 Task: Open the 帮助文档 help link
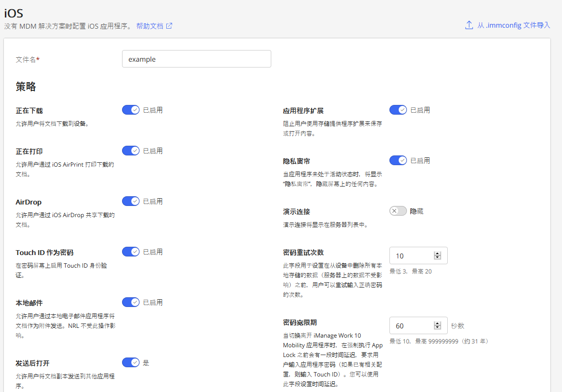click(x=150, y=26)
